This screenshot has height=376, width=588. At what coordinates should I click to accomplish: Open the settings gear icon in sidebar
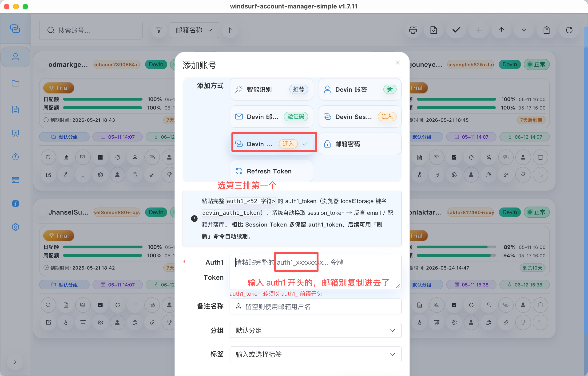(x=15, y=227)
